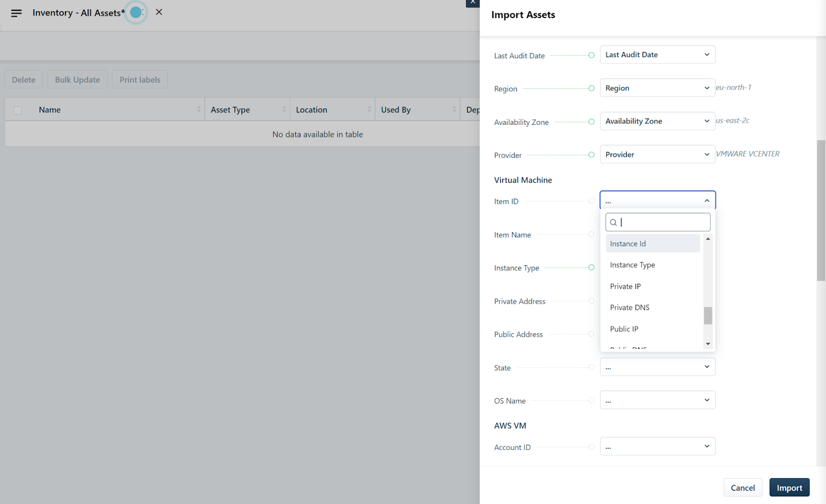
Task: Choose Private IP from dropdown list
Action: [x=653, y=286]
